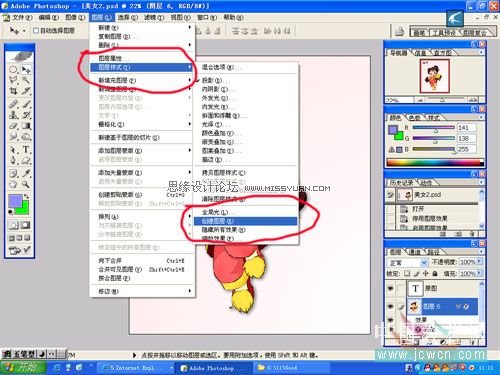Toggle lock all padlock icon
This screenshot has height=375, width=500.
pyautogui.click(x=435, y=274)
